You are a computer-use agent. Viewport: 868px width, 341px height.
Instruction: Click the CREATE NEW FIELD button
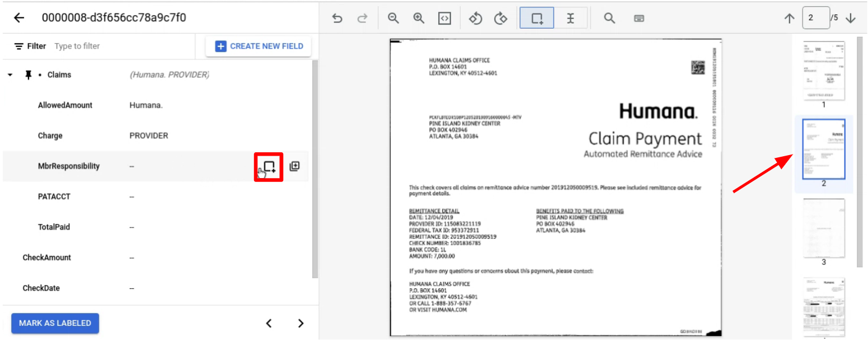click(259, 46)
